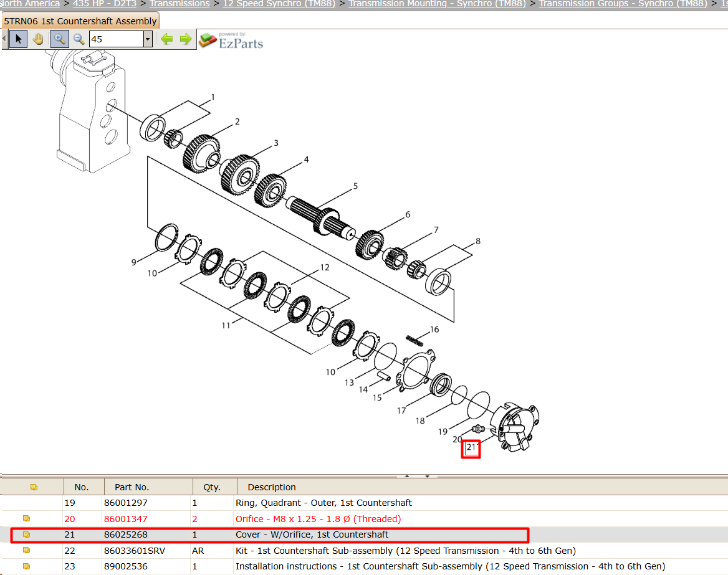728x575 pixels.
Task: Click the zoom in magnifier tool
Action: click(59, 39)
